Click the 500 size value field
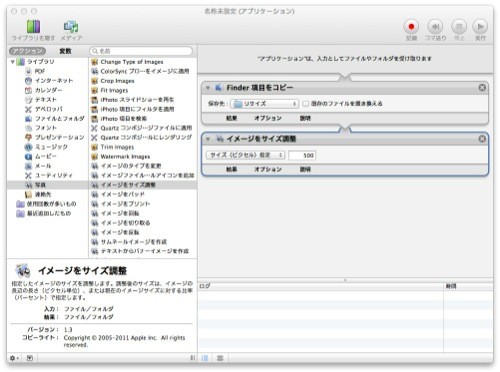This screenshot has height=372, width=500. coord(302,155)
